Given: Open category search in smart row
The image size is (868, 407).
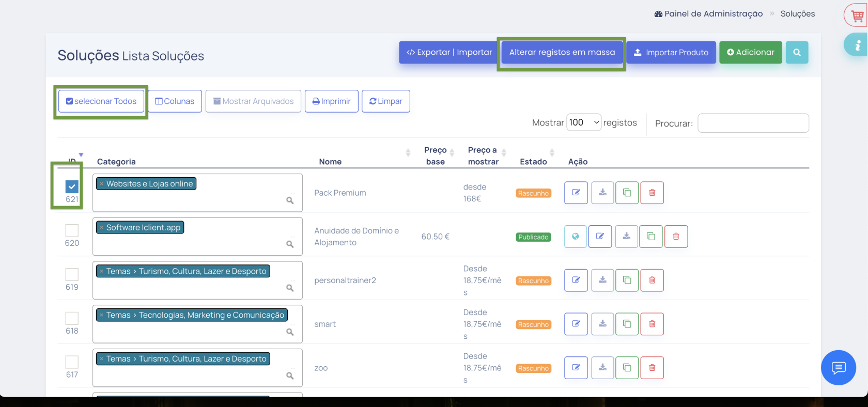Looking at the screenshot, I should click(x=290, y=332).
